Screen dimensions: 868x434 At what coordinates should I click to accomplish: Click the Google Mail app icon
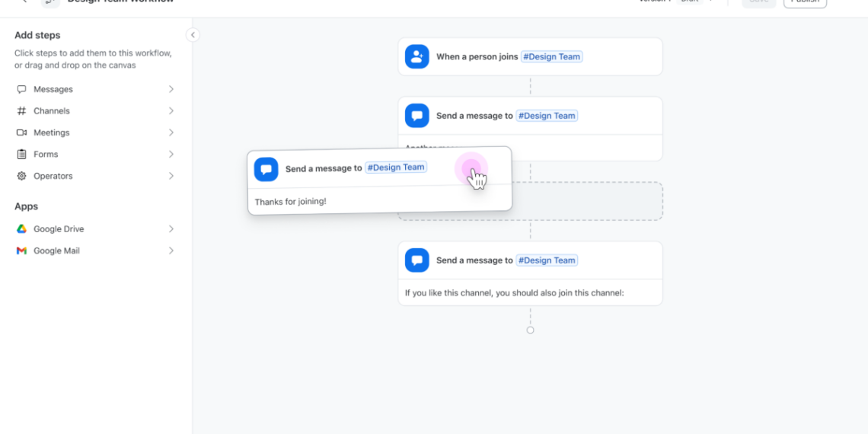click(21, 251)
